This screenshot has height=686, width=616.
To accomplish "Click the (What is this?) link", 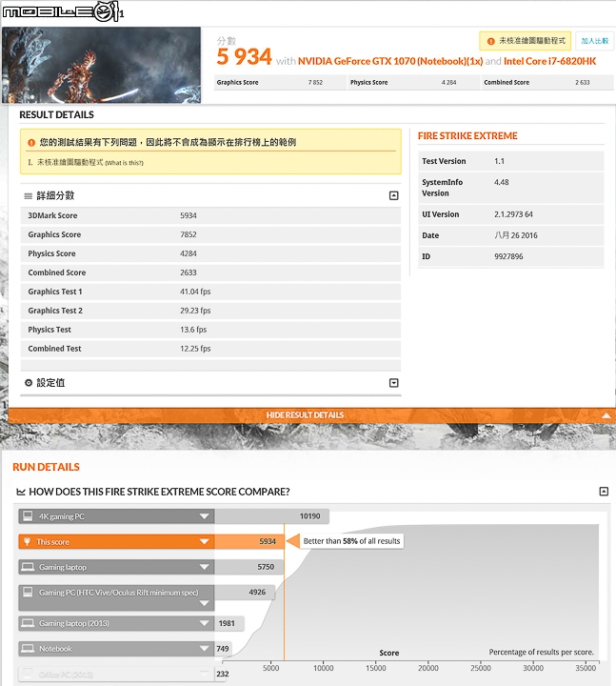I will 124,163.
